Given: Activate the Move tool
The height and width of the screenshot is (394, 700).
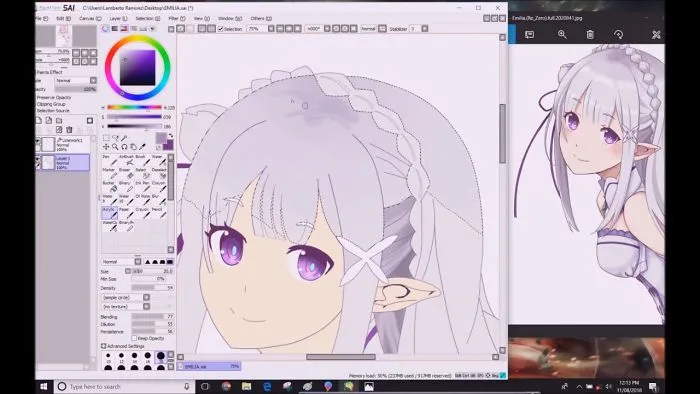Looking at the screenshot, I should coord(106,147).
